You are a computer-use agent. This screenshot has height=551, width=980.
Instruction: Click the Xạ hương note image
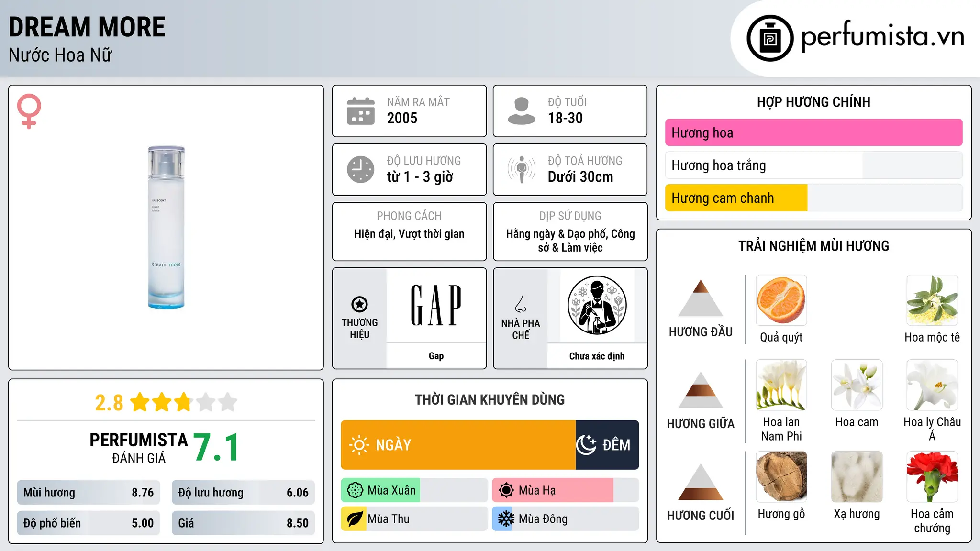click(x=857, y=477)
